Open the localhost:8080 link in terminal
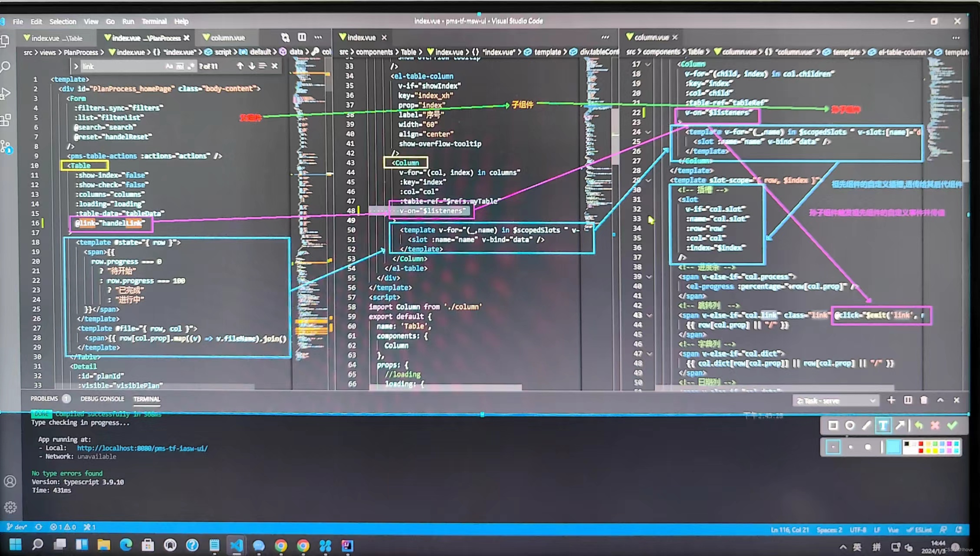Screen dimensions: 980x556 coord(142,448)
